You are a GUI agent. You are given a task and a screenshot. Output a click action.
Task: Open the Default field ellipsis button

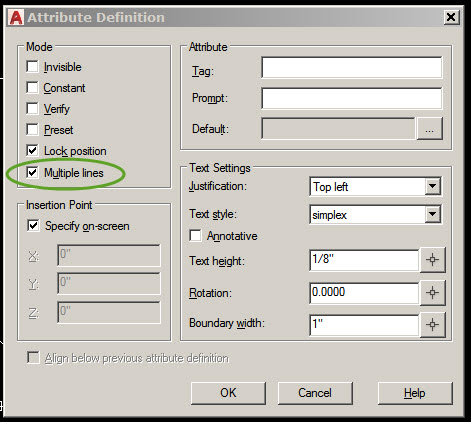[429, 128]
